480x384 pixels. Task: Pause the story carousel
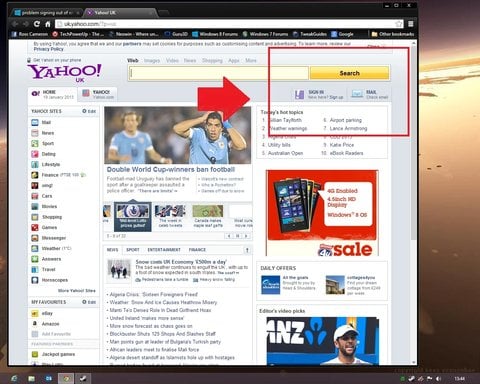pos(238,236)
